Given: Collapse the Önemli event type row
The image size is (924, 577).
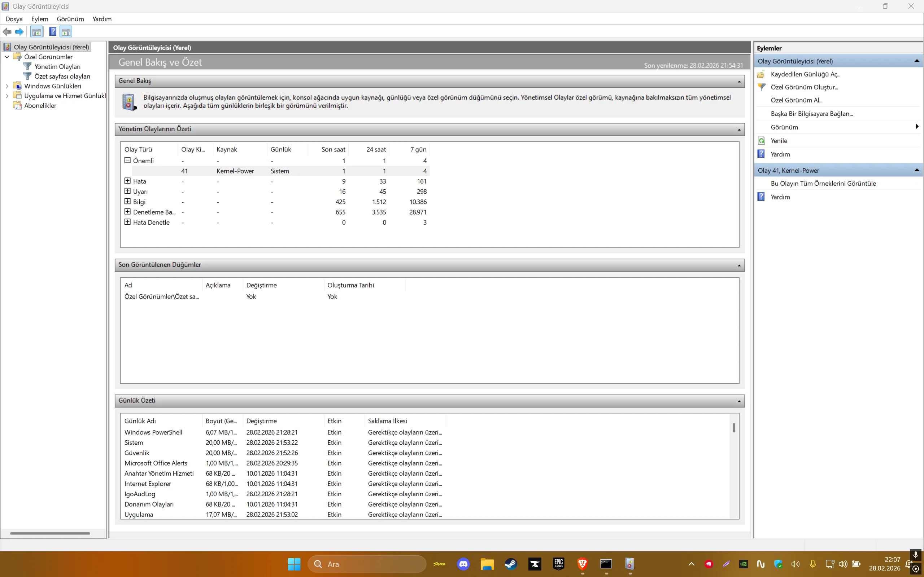Looking at the screenshot, I should point(127,161).
